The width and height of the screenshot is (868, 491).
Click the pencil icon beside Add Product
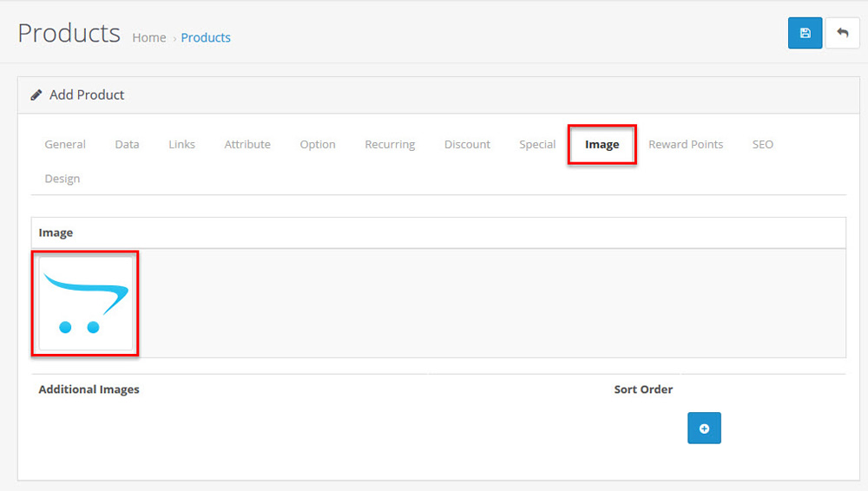(x=36, y=95)
